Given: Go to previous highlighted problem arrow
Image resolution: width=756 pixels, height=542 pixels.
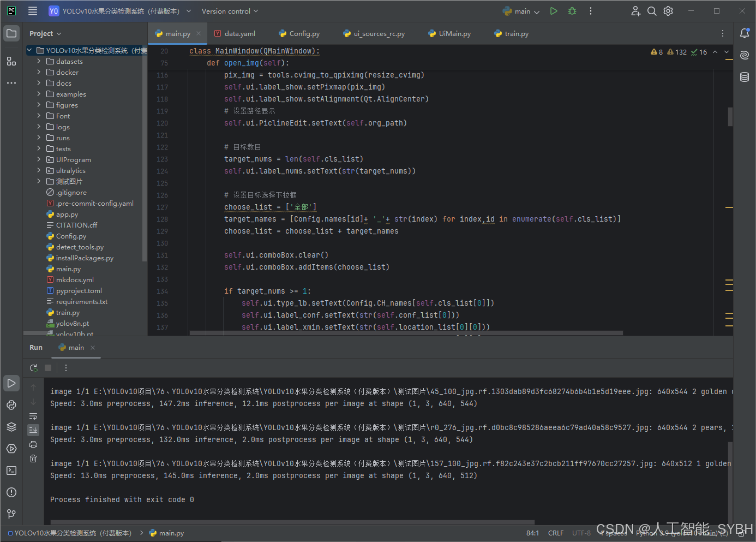Looking at the screenshot, I should pos(715,52).
